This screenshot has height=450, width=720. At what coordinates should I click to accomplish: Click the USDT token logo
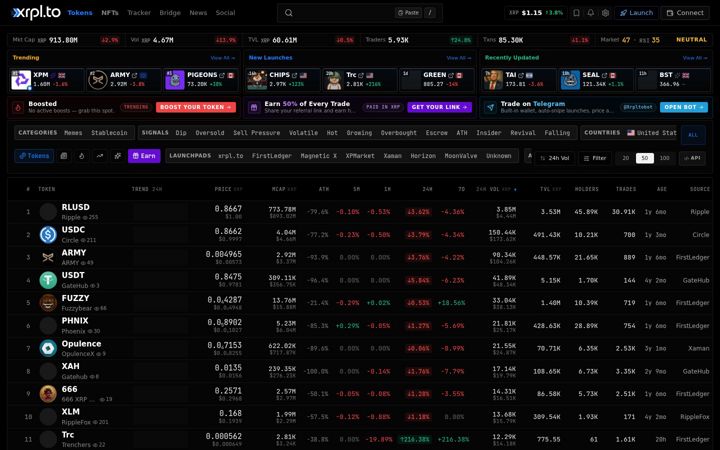click(x=48, y=280)
